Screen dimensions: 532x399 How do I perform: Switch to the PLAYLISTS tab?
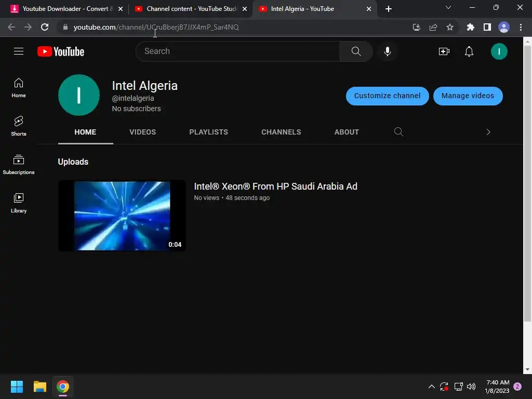tap(208, 132)
